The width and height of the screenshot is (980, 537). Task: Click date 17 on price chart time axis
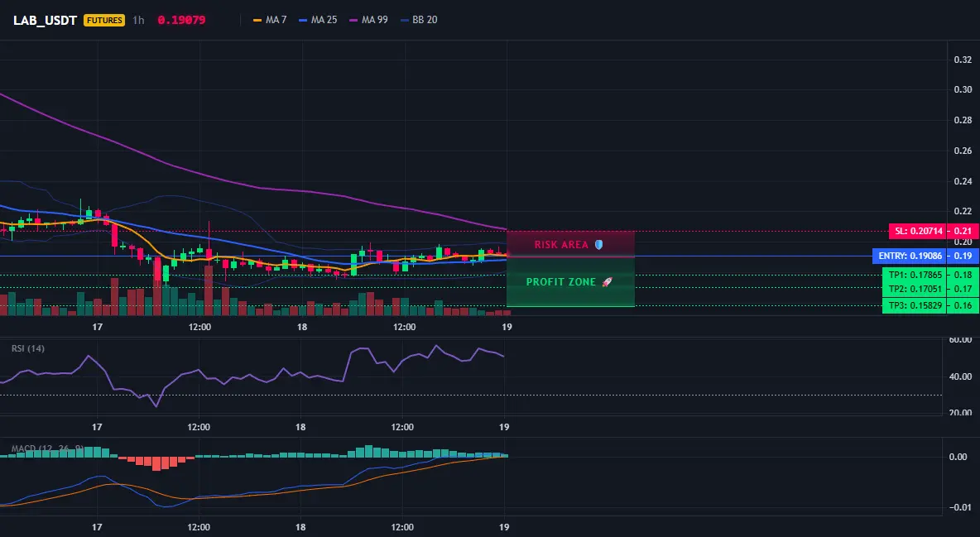click(97, 327)
